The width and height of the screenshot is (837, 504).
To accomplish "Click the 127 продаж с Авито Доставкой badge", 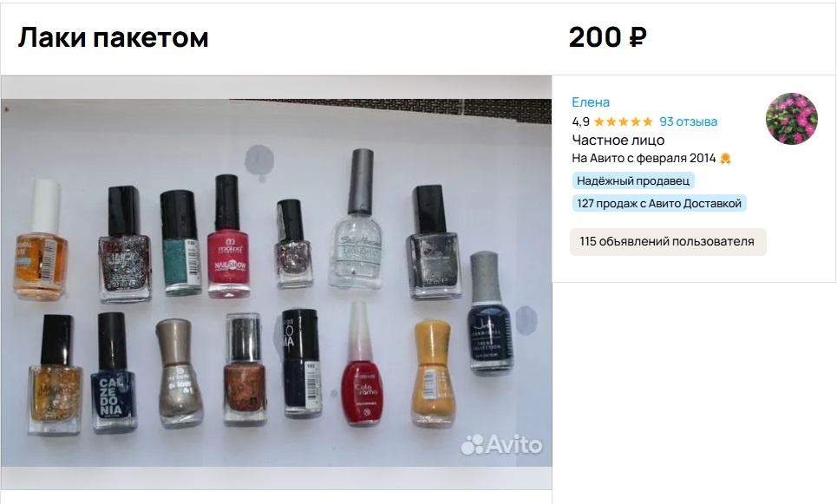I will (659, 203).
